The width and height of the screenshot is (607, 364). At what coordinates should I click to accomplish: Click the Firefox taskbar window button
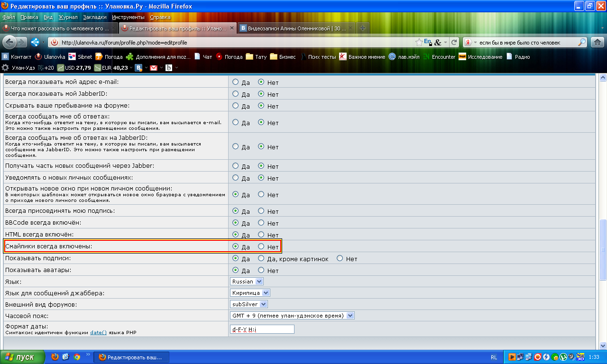[130, 357]
